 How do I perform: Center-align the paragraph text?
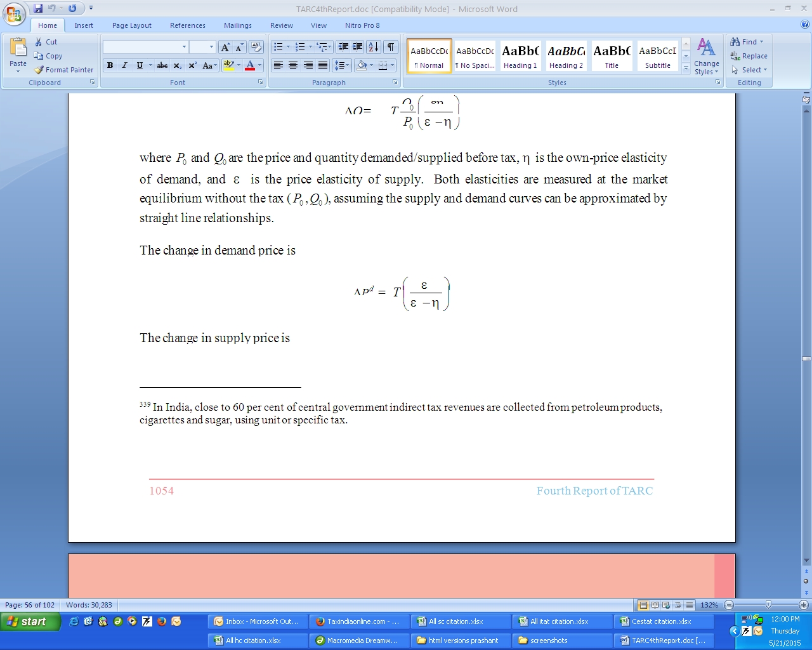click(293, 65)
